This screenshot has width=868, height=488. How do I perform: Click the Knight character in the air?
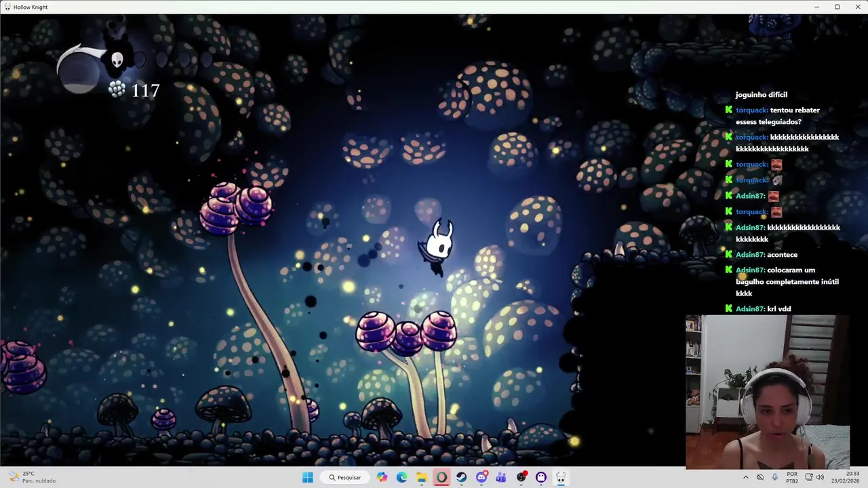[x=437, y=247]
